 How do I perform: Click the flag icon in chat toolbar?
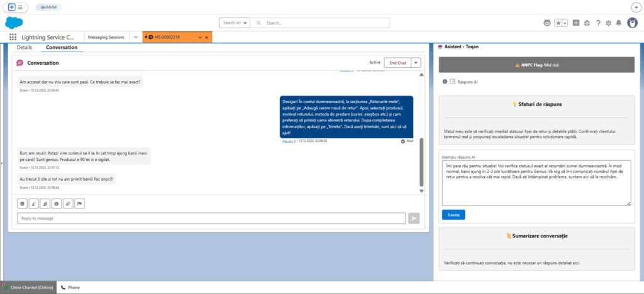click(x=79, y=204)
